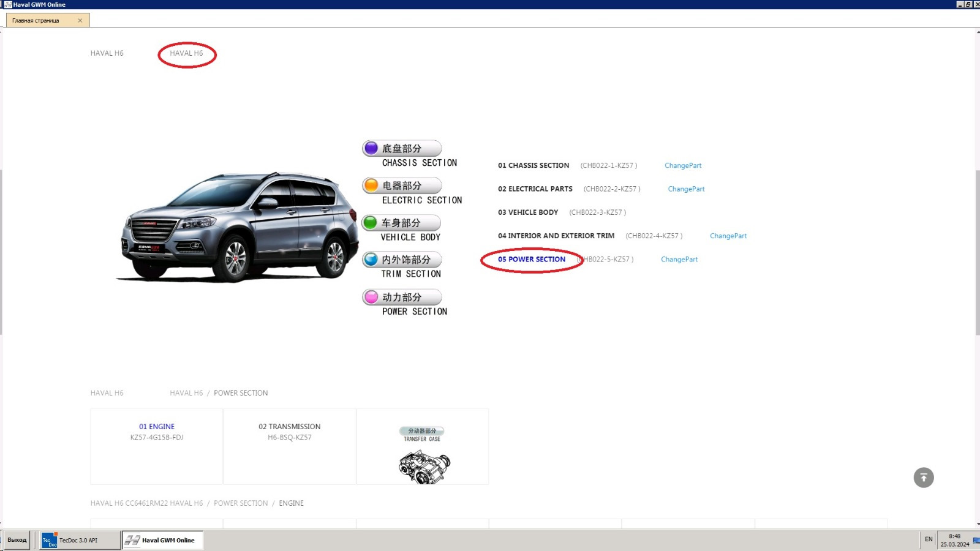Open the 01 ENGINE card
Screen dimensions: 980x551
pos(157,446)
